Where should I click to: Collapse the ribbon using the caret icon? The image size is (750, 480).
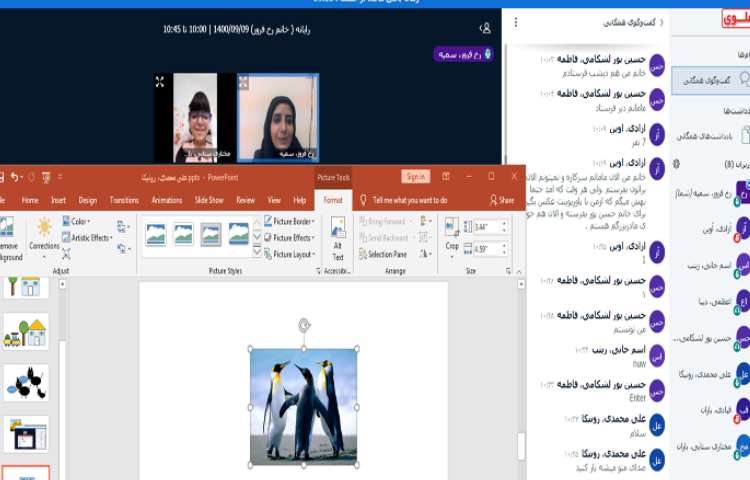click(519, 271)
